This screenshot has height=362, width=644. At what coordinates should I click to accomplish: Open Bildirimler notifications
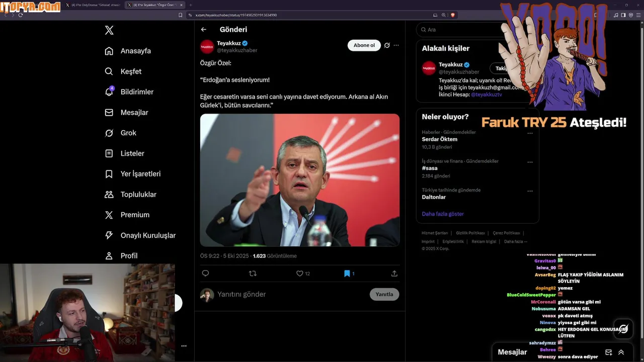tap(129, 92)
